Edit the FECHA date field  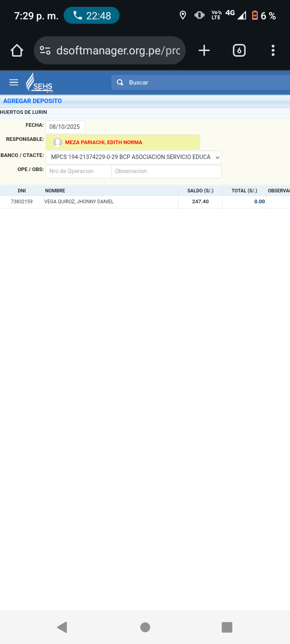[x=65, y=127]
